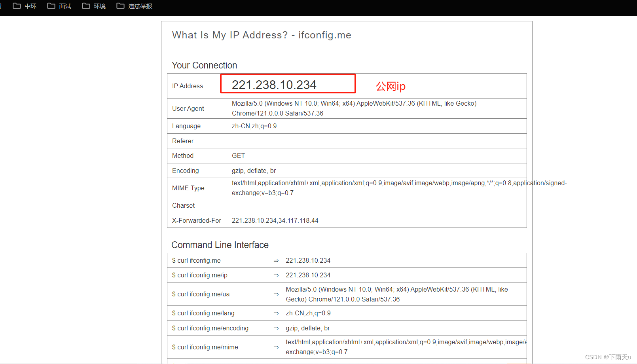The width and height of the screenshot is (637, 364).
Task: Click the page heading What Is My IP Address
Action: pyautogui.click(x=262, y=35)
